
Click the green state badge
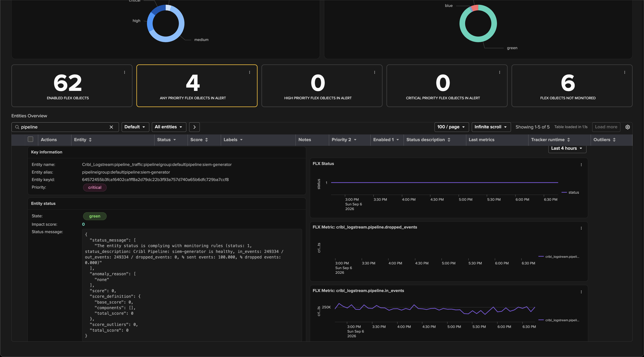(95, 216)
